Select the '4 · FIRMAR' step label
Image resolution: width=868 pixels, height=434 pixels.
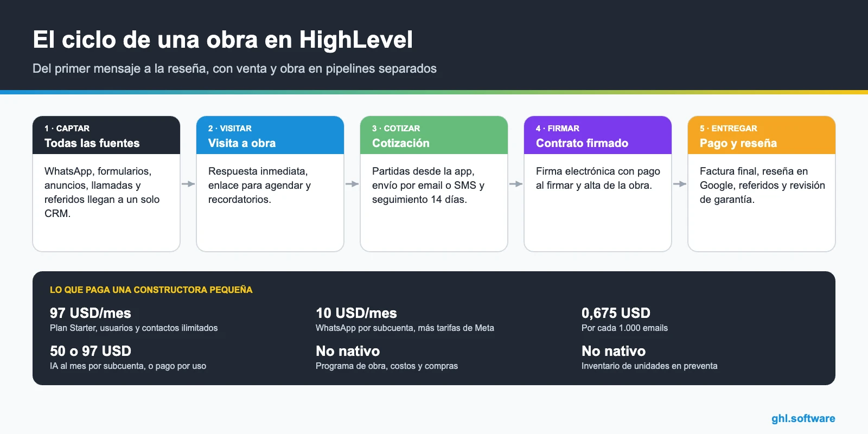click(x=557, y=129)
